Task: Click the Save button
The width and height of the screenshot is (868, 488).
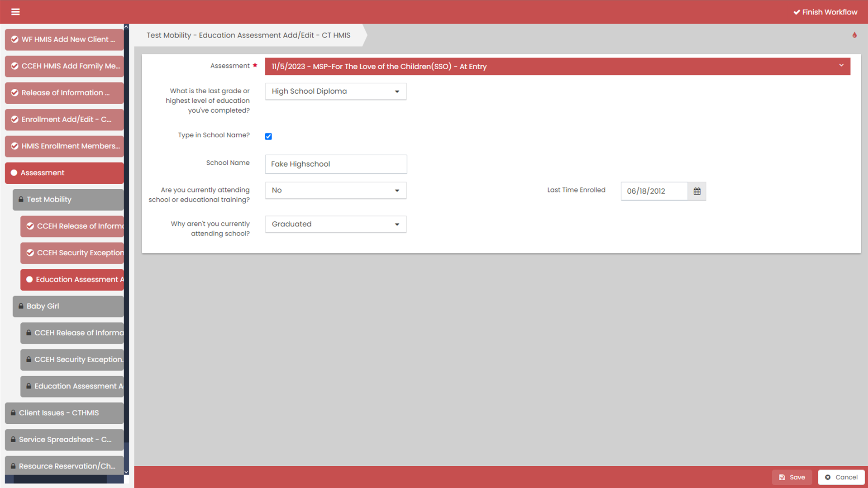Action: (x=792, y=477)
